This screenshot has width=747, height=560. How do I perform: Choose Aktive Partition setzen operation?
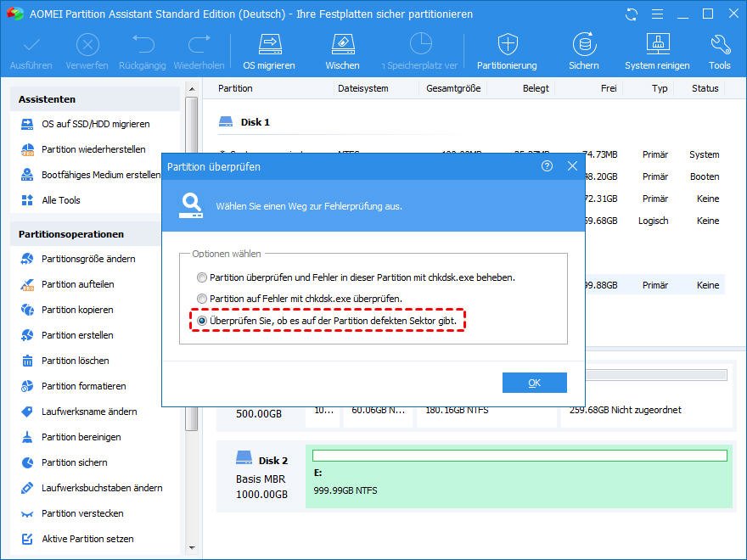click(x=77, y=539)
